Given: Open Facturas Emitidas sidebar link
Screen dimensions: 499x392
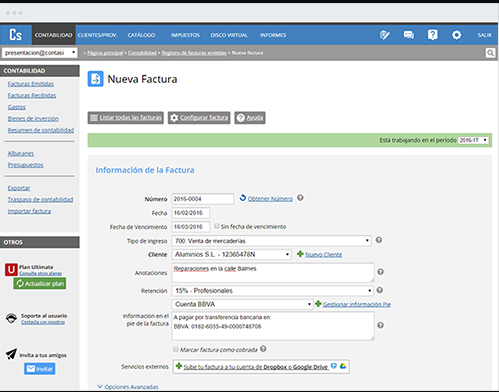Looking at the screenshot, I should coord(31,84).
